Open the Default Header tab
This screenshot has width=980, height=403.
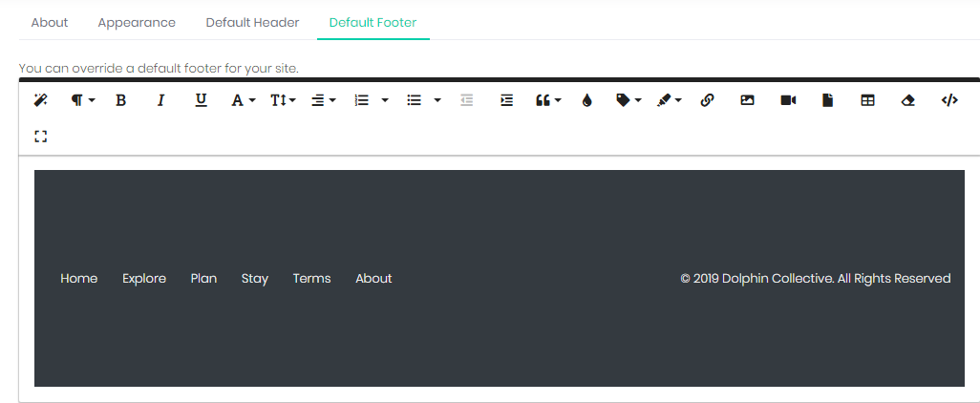click(252, 23)
